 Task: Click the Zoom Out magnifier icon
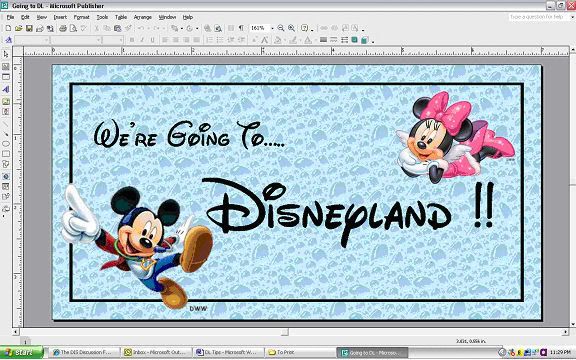coord(281,28)
